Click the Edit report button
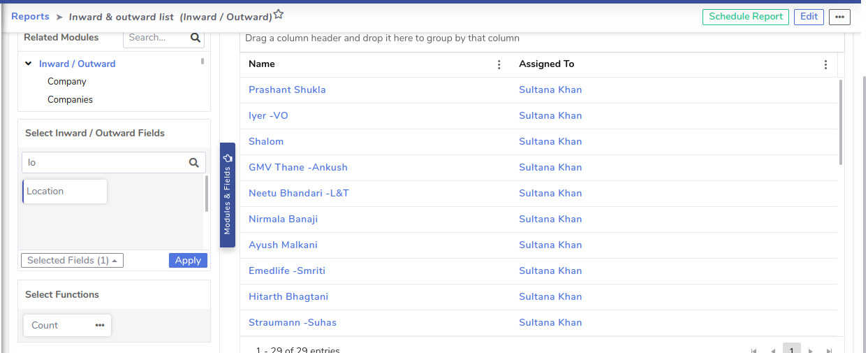 tap(809, 17)
